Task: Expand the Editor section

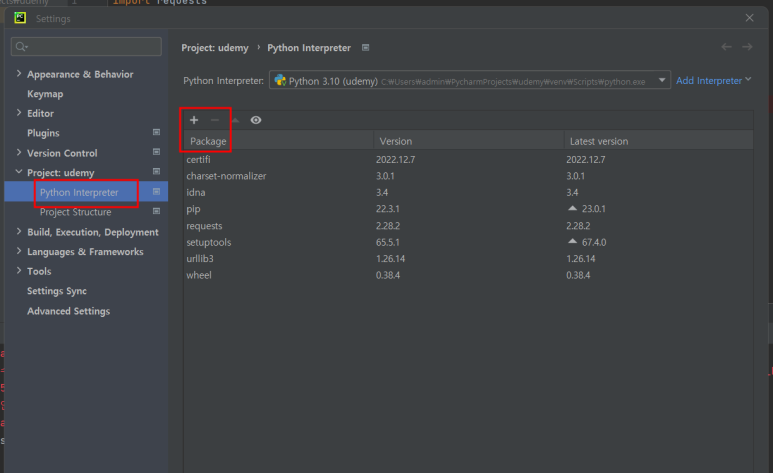Action: pyautogui.click(x=19, y=113)
